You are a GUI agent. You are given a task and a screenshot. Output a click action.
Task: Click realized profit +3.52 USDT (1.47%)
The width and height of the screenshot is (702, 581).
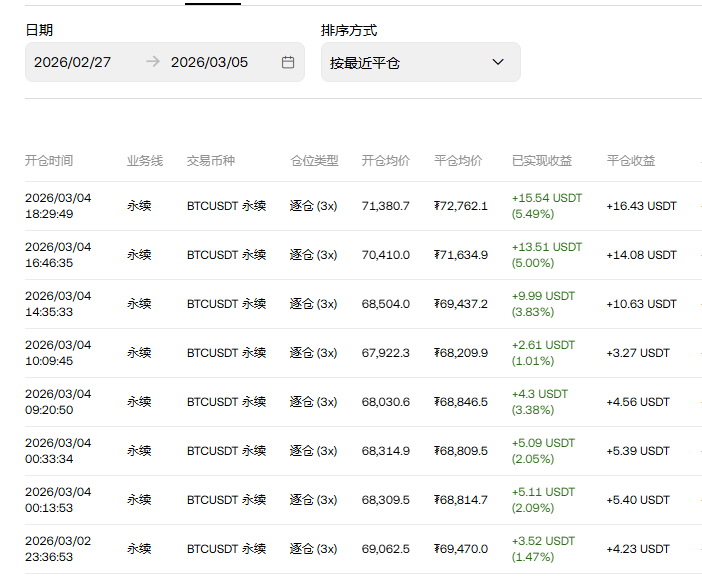click(x=543, y=549)
